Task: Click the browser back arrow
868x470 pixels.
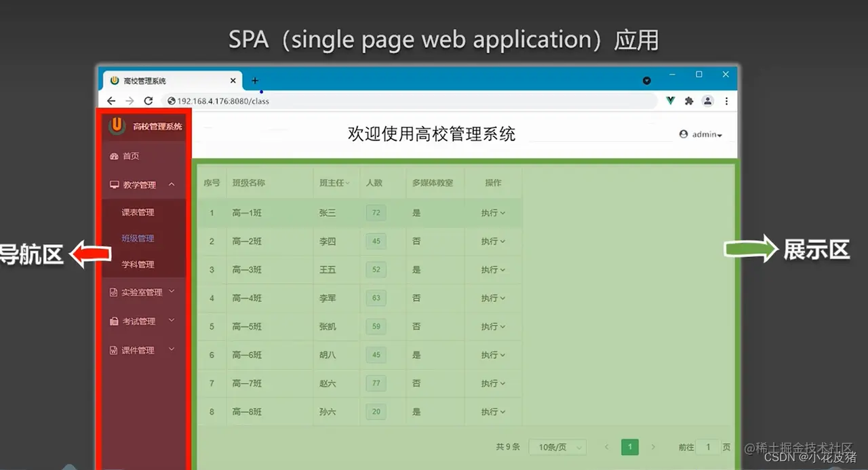Action: pyautogui.click(x=111, y=101)
